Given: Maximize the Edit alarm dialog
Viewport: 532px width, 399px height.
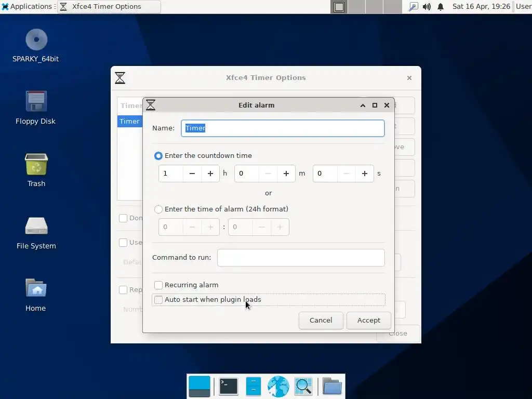Looking at the screenshot, I should (x=375, y=105).
